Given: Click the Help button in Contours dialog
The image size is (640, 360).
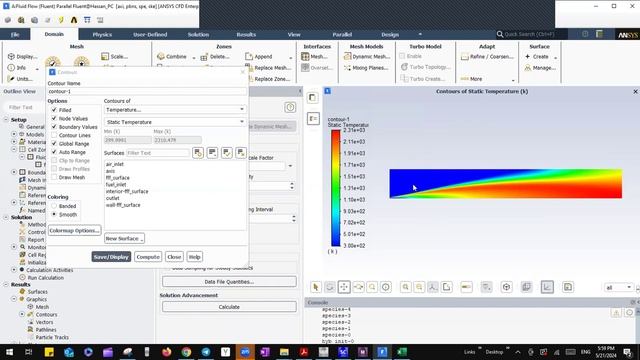Looking at the screenshot, I should point(194,257).
